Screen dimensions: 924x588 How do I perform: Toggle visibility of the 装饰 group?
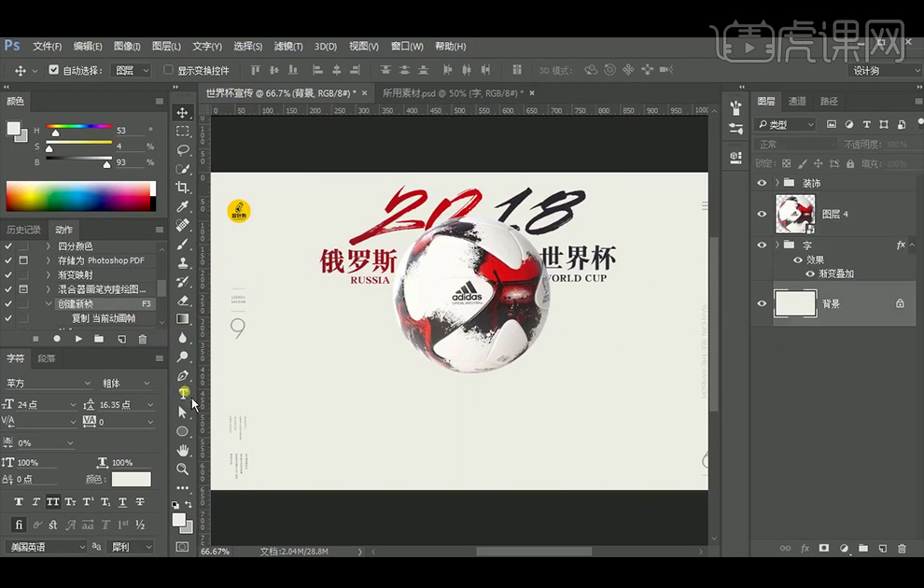(762, 183)
